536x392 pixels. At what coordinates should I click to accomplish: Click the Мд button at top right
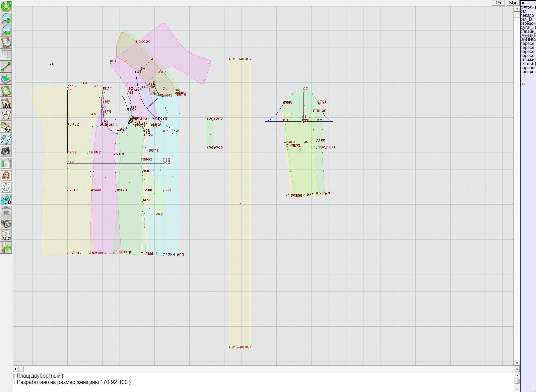512,3
